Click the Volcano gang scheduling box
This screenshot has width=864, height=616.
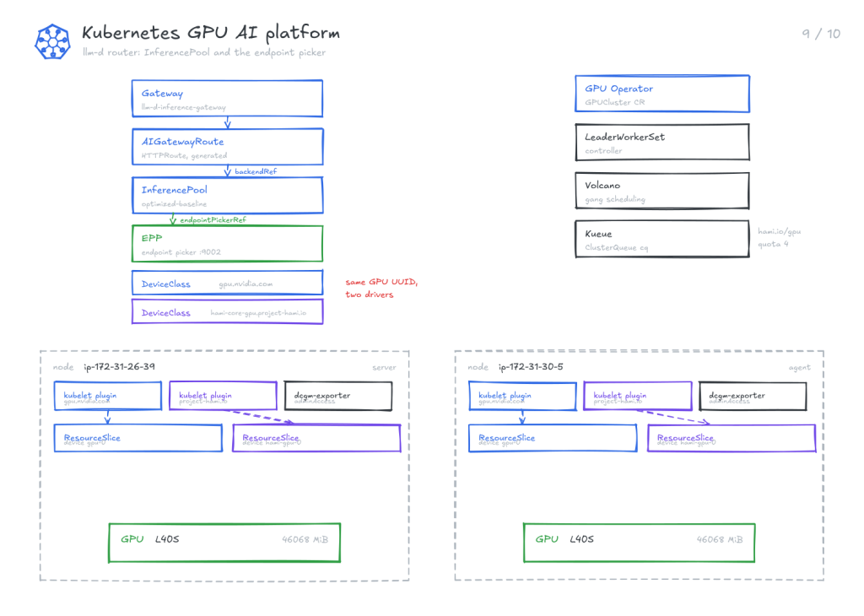click(662, 191)
